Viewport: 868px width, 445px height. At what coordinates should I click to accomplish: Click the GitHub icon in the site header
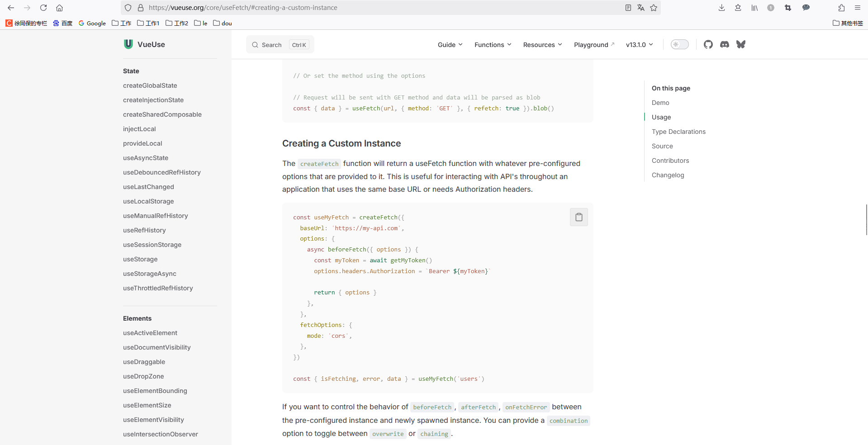708,44
